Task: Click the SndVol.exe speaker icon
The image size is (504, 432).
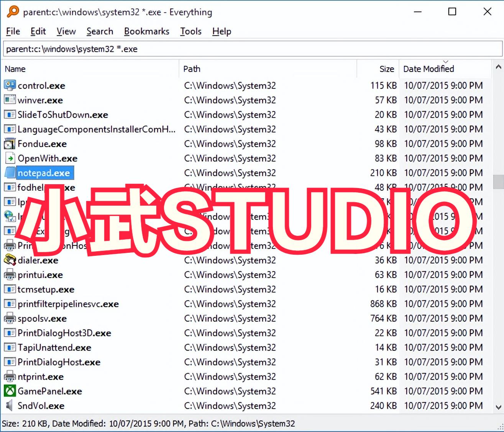Action: tap(10, 406)
